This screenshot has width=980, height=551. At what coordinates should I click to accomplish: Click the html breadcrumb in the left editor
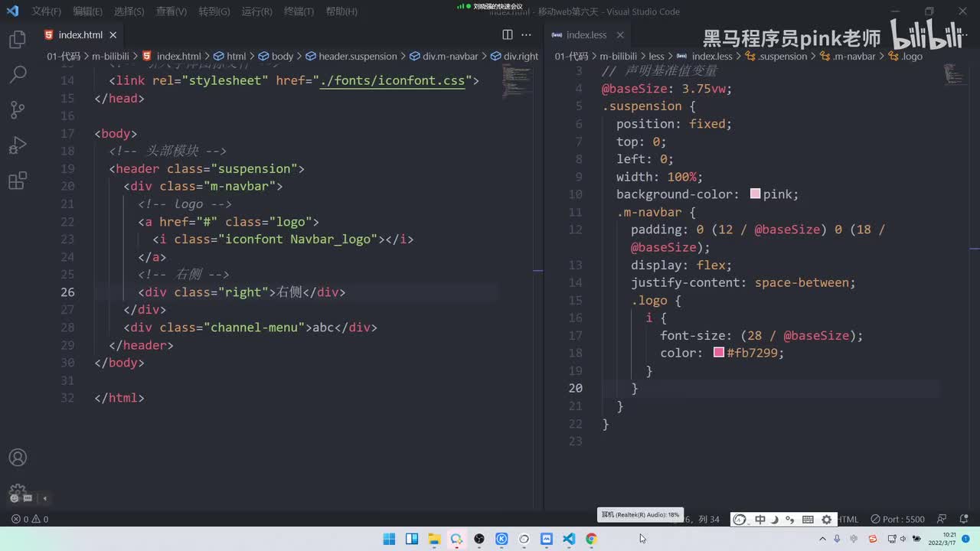pyautogui.click(x=230, y=56)
